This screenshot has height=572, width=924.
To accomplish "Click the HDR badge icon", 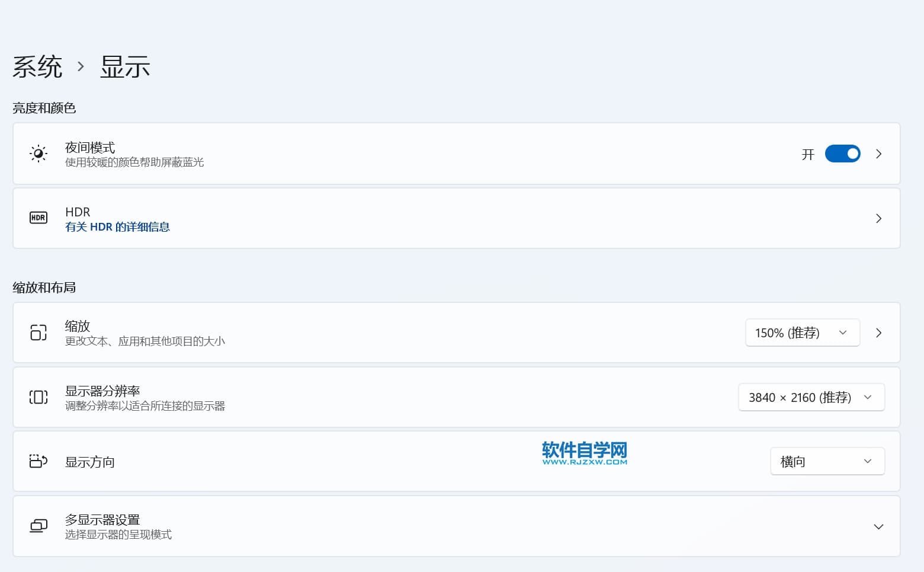I will (38, 218).
